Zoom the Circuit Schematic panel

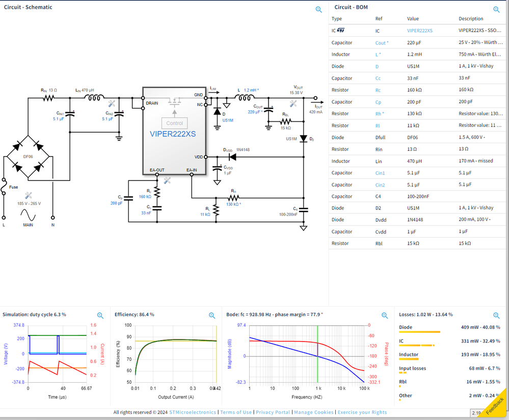[319, 10]
